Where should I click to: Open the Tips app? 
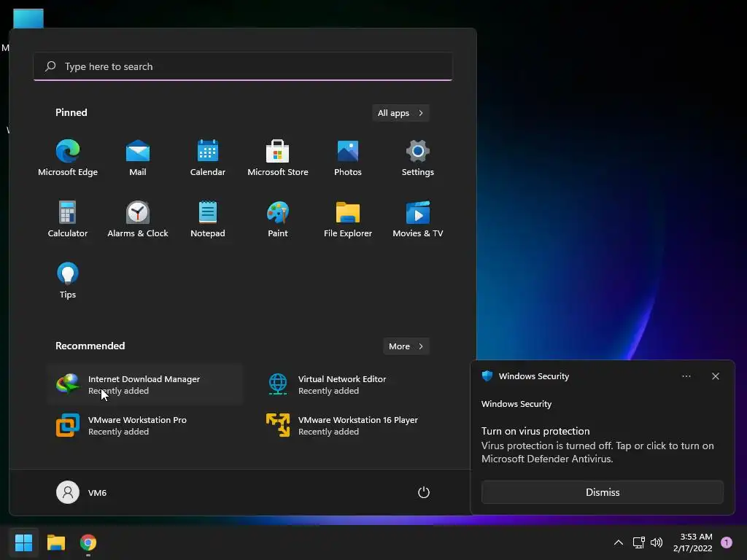(x=68, y=281)
